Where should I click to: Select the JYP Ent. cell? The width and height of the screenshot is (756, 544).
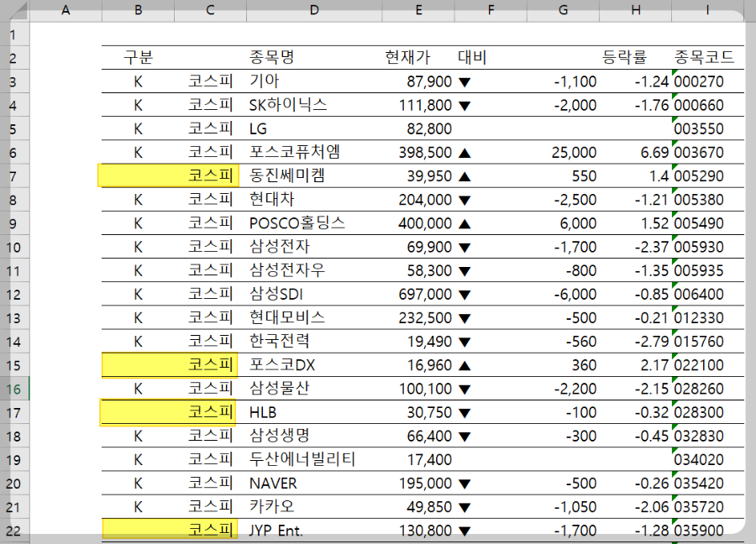tap(314, 531)
